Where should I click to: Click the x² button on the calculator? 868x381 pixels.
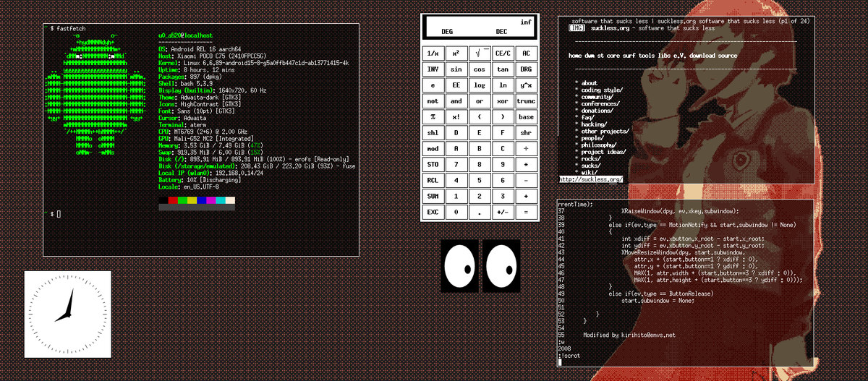point(456,53)
